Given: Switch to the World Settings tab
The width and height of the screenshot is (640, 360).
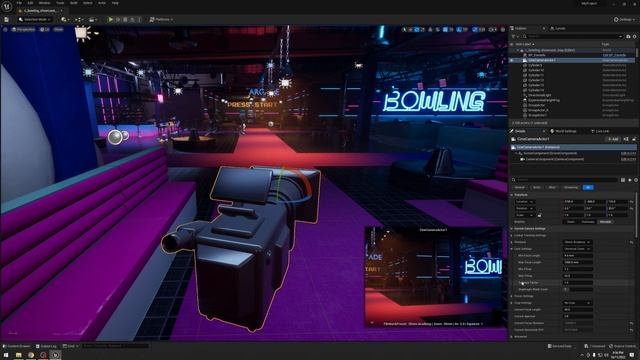Looking at the screenshot, I should click(x=563, y=131).
